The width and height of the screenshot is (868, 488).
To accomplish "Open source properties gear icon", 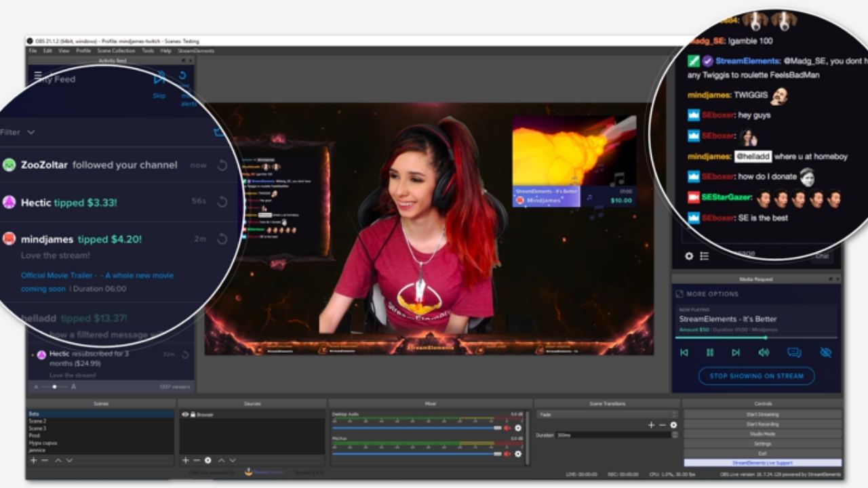I will (x=208, y=460).
